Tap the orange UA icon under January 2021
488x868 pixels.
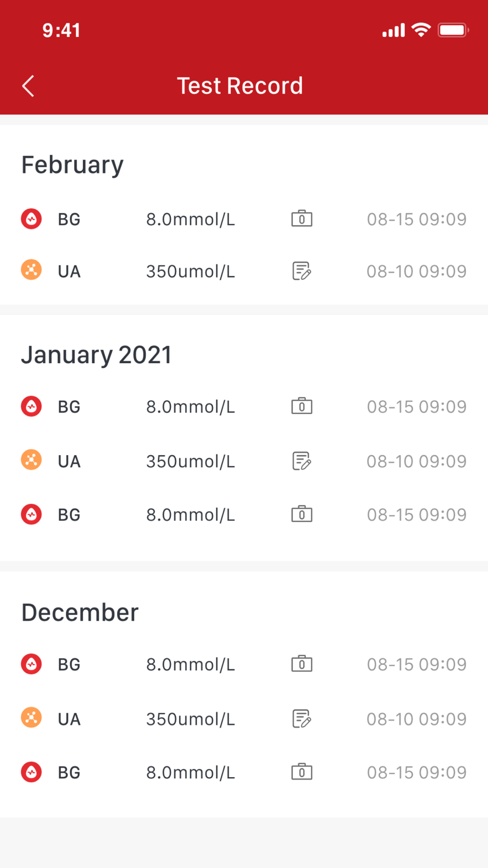(x=31, y=460)
